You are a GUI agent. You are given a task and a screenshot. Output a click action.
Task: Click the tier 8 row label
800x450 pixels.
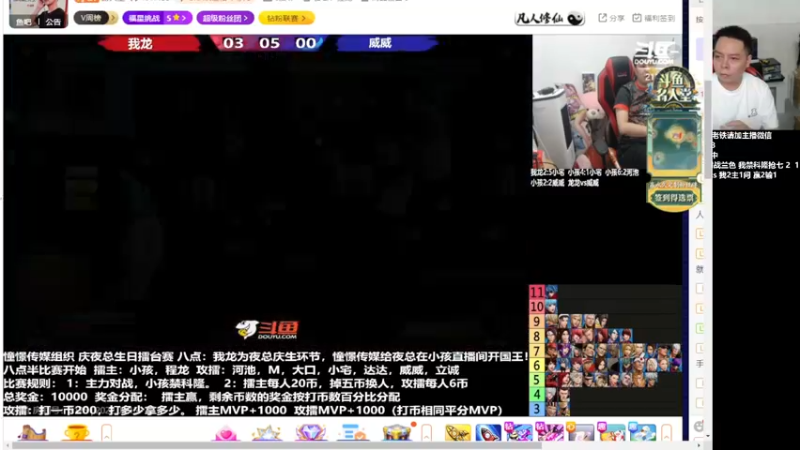537,336
